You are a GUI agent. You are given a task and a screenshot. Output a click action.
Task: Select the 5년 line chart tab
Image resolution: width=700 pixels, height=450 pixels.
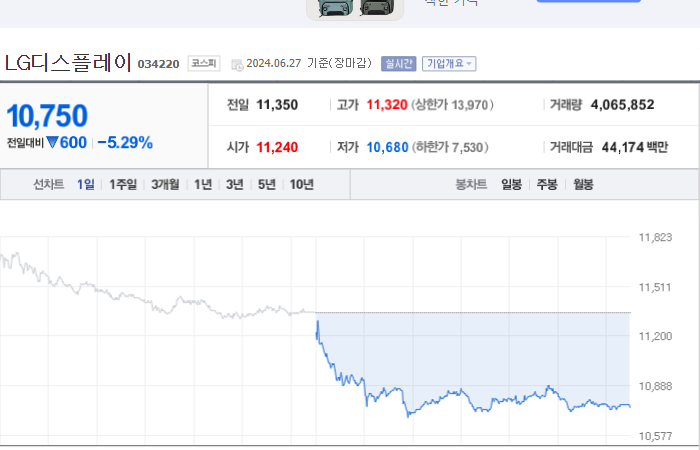pos(267,184)
